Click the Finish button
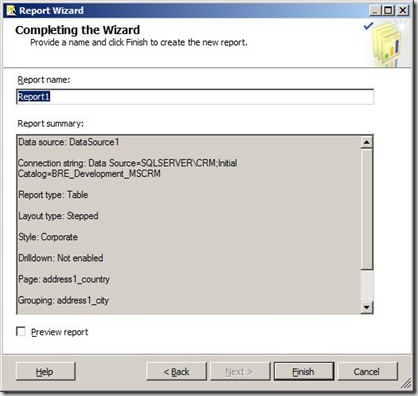 304,371
